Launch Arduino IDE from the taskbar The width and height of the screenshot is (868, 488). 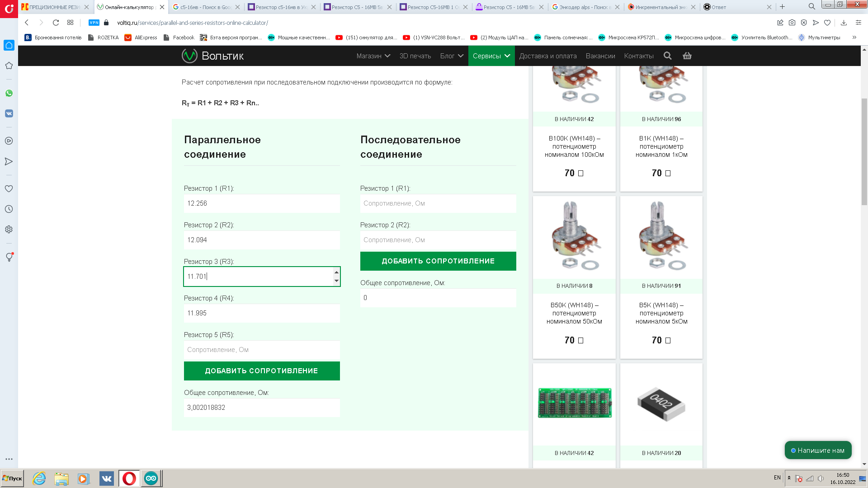click(151, 478)
